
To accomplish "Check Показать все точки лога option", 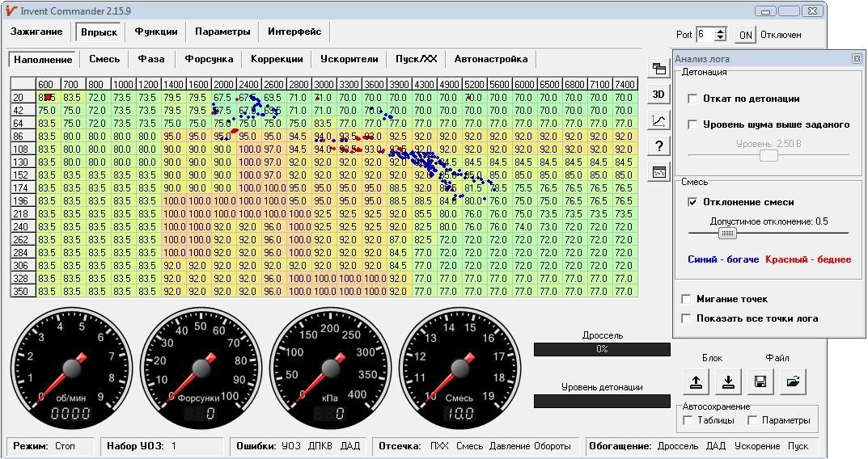I will click(x=686, y=318).
